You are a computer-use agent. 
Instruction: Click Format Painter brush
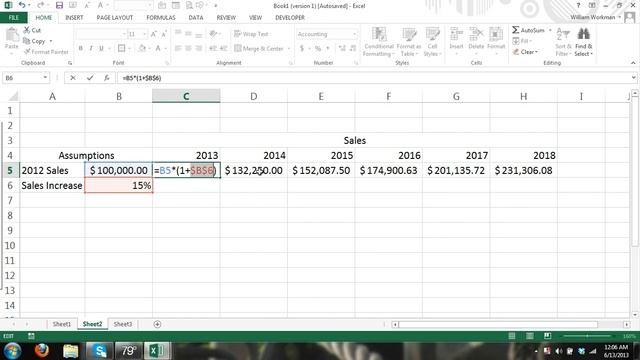tap(46, 52)
